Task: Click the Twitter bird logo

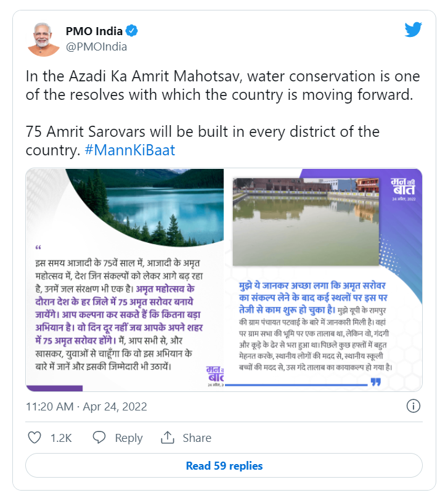Action: click(413, 30)
